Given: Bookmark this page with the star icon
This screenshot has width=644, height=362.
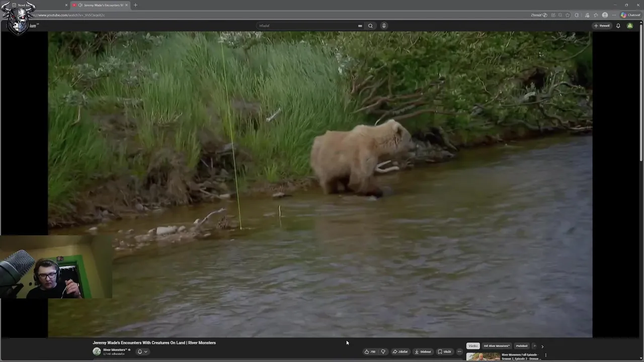Looking at the screenshot, I should [568, 15].
